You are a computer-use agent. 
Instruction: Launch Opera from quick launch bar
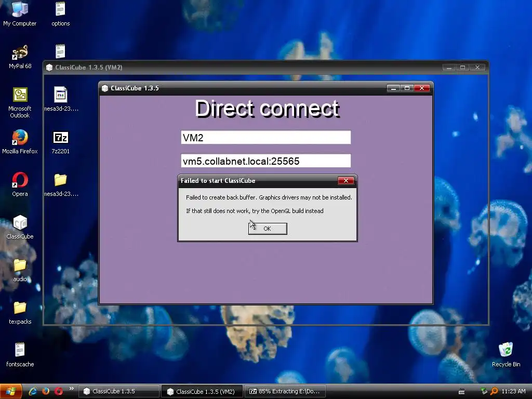tap(59, 391)
